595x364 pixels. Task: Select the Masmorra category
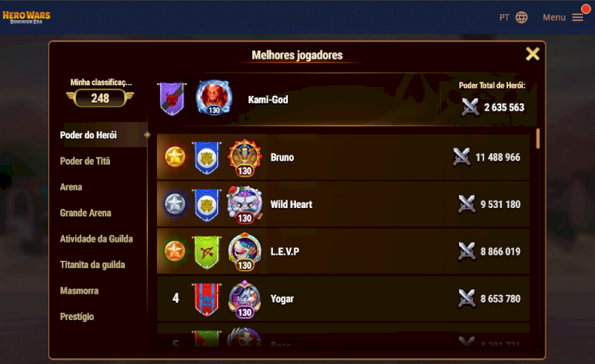pyautogui.click(x=79, y=290)
